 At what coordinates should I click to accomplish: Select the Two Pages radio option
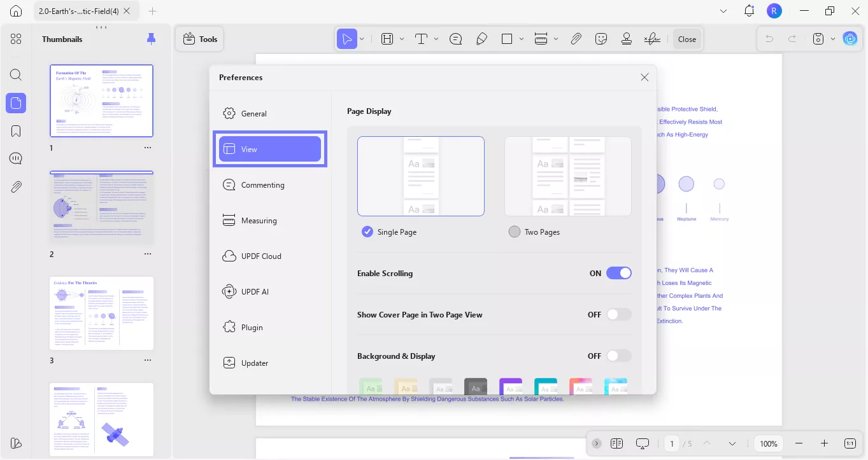click(x=515, y=232)
